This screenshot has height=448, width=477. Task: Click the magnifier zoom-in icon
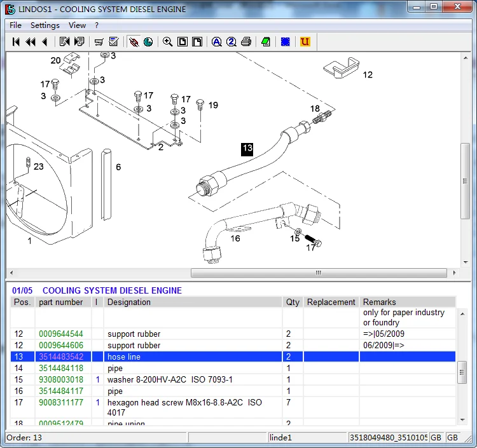click(168, 42)
